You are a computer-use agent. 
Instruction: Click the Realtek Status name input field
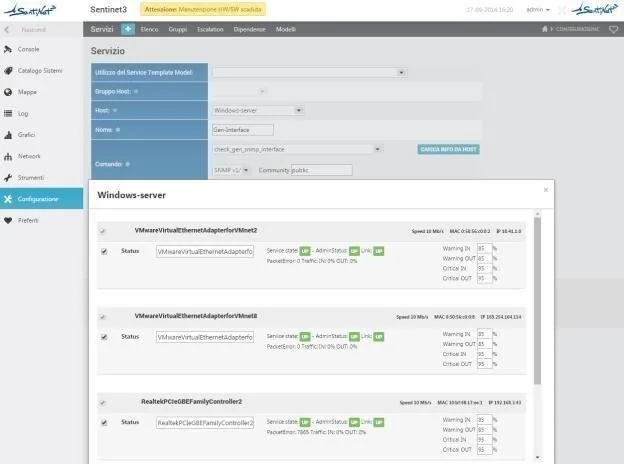[x=205, y=423]
